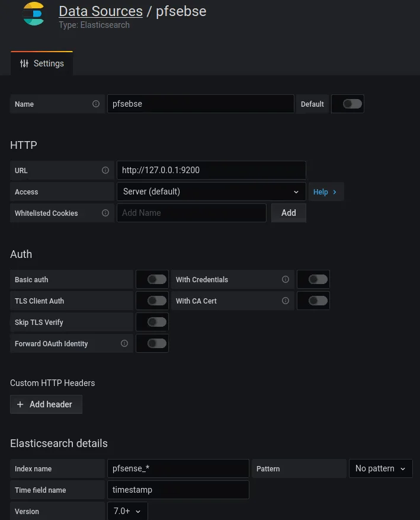Click the Add cookie button
Image resolution: width=420 pixels, height=520 pixels.
click(288, 213)
